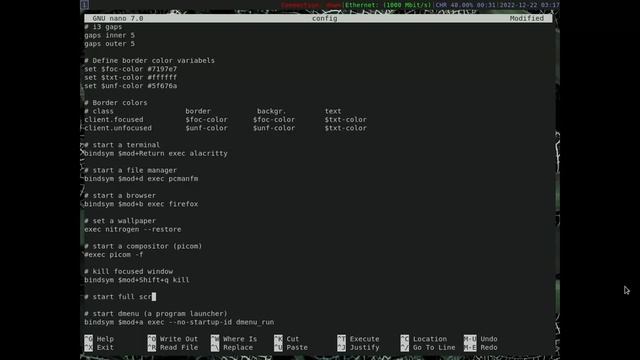Click the "# Border colors" comment
Screen dimensions: 640x360
point(116,103)
